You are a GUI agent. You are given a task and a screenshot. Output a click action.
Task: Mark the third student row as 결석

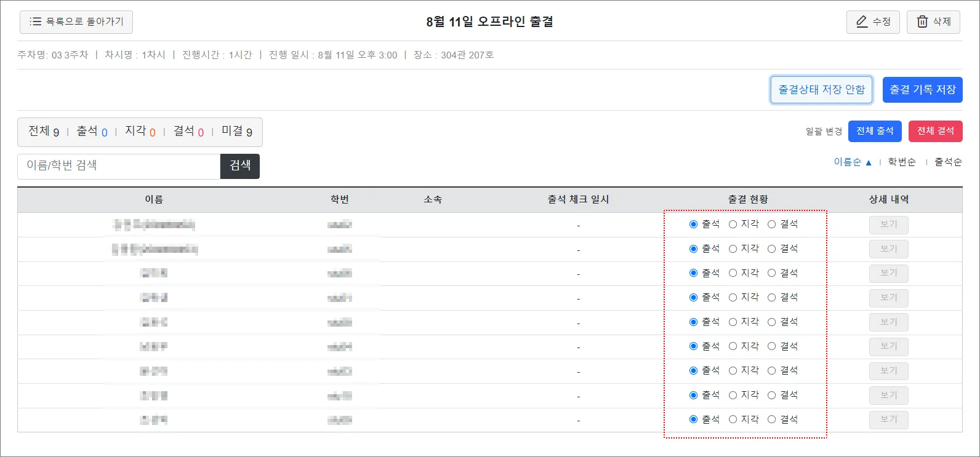(x=771, y=273)
